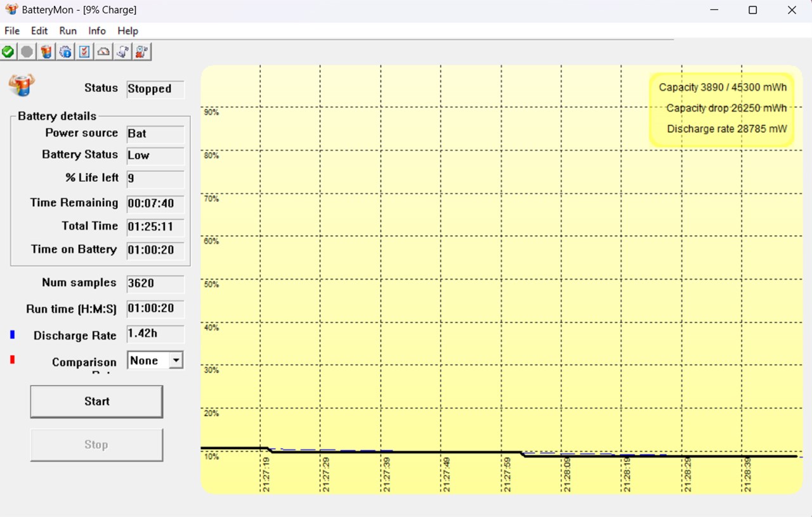Click the Start button

(x=96, y=402)
